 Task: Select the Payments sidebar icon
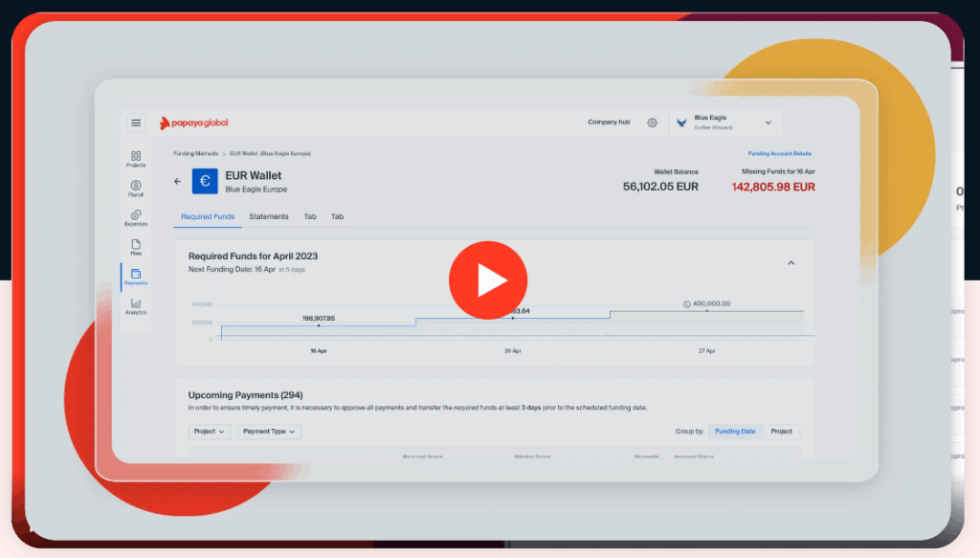click(x=136, y=277)
